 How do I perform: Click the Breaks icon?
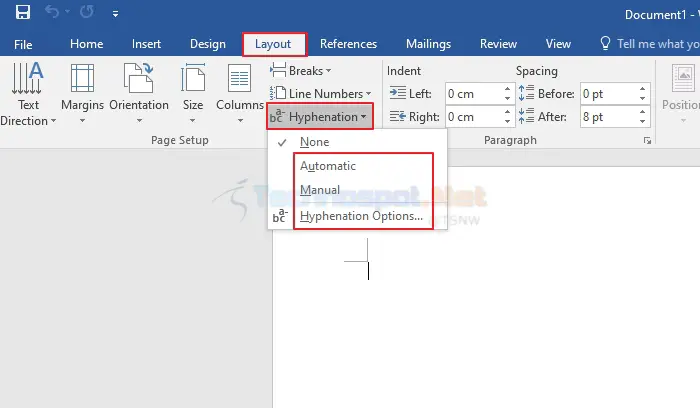tap(278, 70)
